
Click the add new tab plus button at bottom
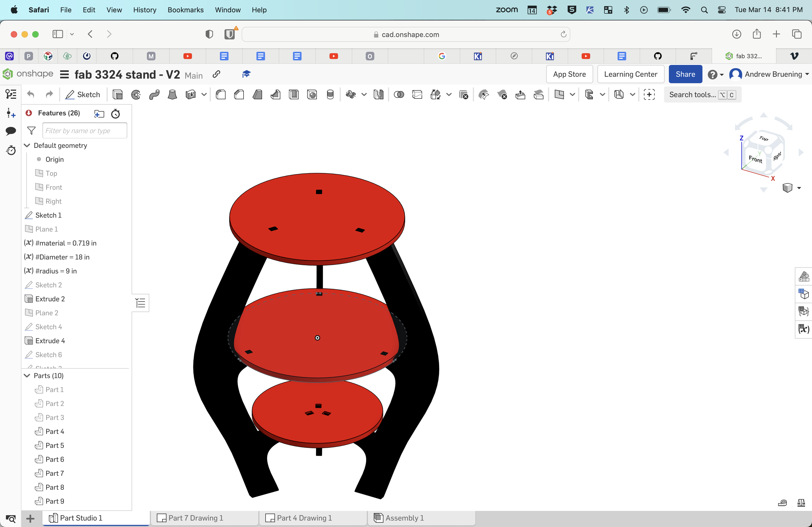[x=30, y=518]
